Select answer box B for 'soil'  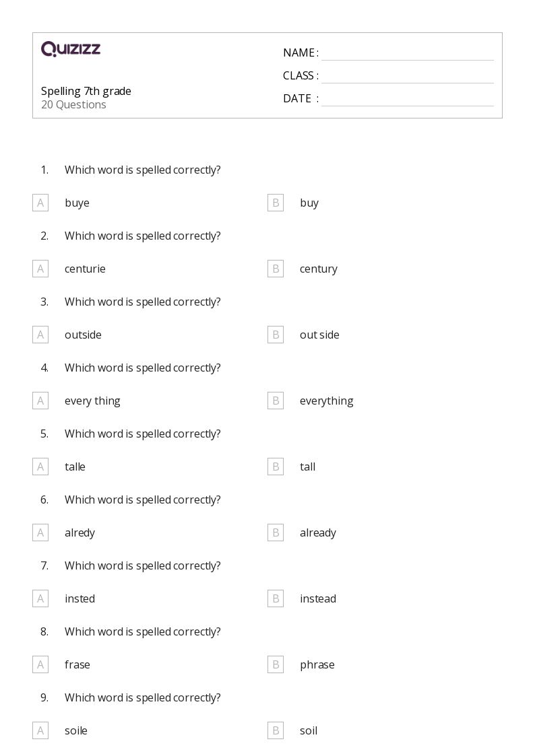click(276, 730)
